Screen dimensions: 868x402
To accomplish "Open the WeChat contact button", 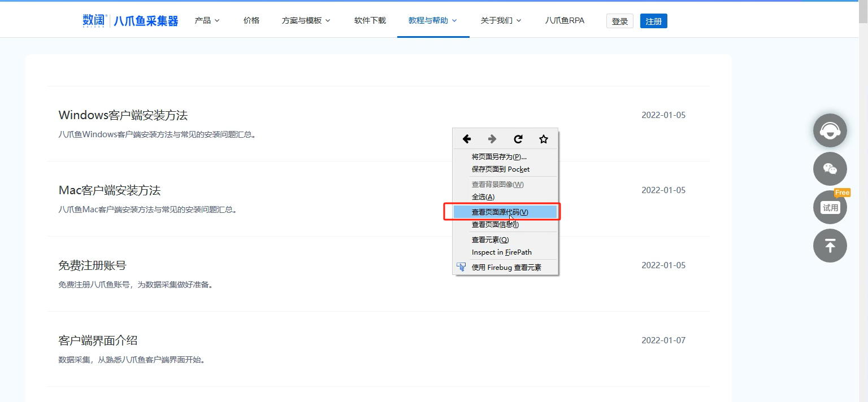I will click(x=830, y=169).
